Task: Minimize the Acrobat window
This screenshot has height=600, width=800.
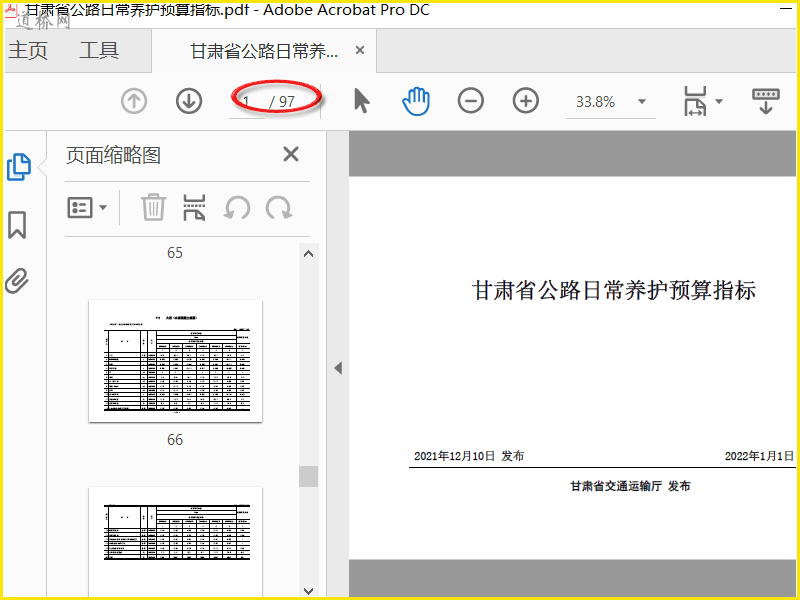Action: 786,9
